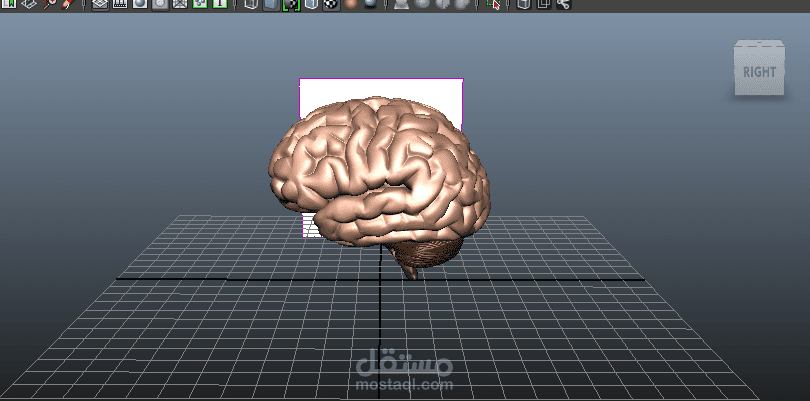Screen dimensions: 810x401
Task: Click the RIGHT face of ViewCube
Action: [x=759, y=72]
